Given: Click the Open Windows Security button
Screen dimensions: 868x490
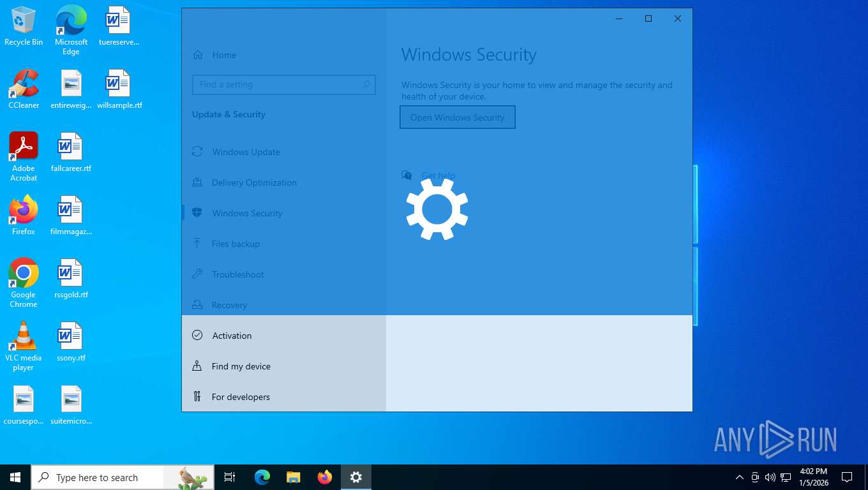Looking at the screenshot, I should [x=457, y=117].
